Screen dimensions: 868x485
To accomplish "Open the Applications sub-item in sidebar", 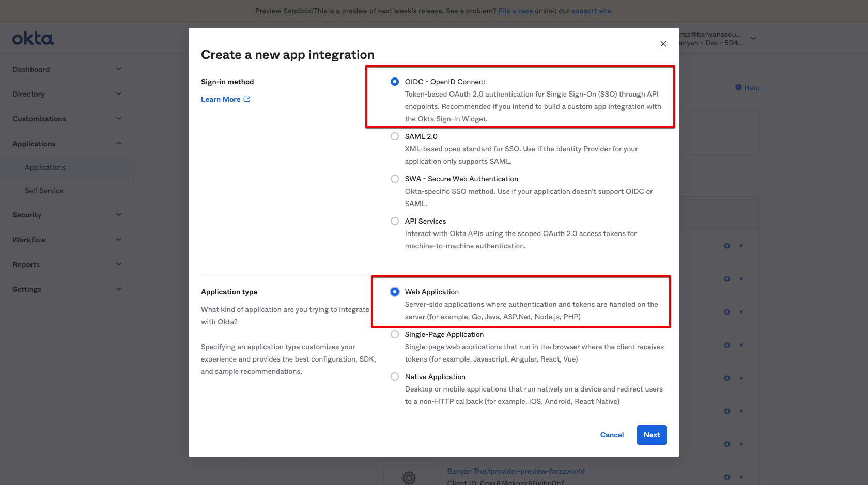I will coord(45,167).
